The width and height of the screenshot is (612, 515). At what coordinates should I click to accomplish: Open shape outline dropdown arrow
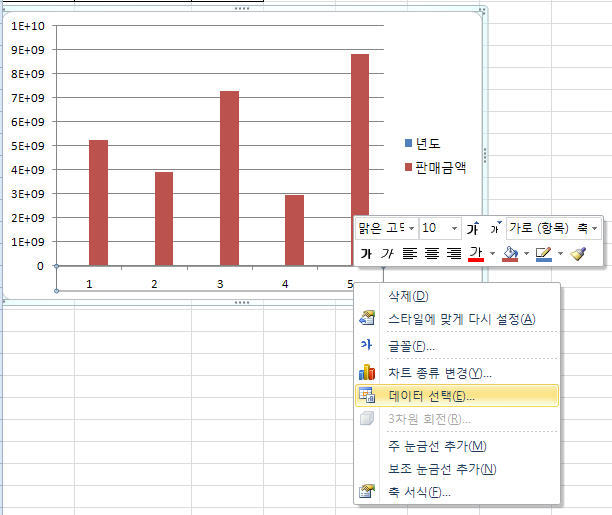(560, 254)
